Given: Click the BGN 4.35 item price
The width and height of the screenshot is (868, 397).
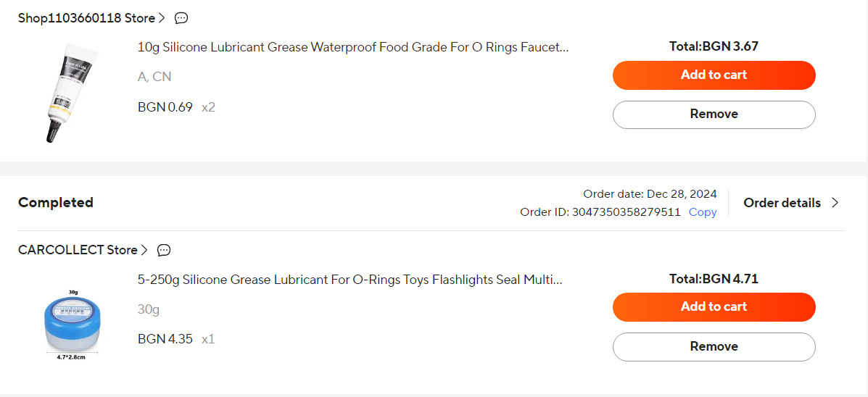Looking at the screenshot, I should [x=165, y=339].
